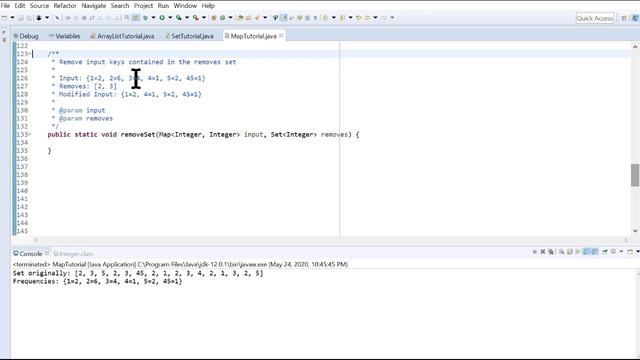This screenshot has height=360, width=640.
Task: Toggle Mark Occurrences highlighted toolbar icon
Action: tap(284, 18)
